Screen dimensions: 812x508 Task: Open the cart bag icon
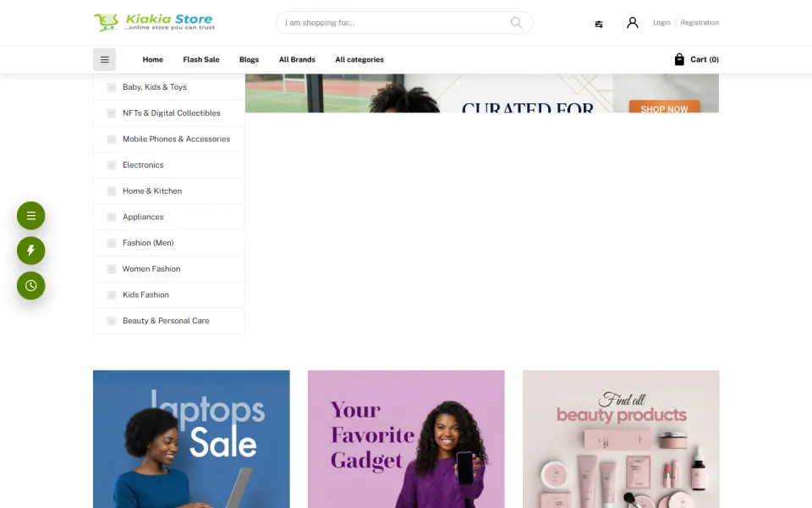[x=679, y=59]
